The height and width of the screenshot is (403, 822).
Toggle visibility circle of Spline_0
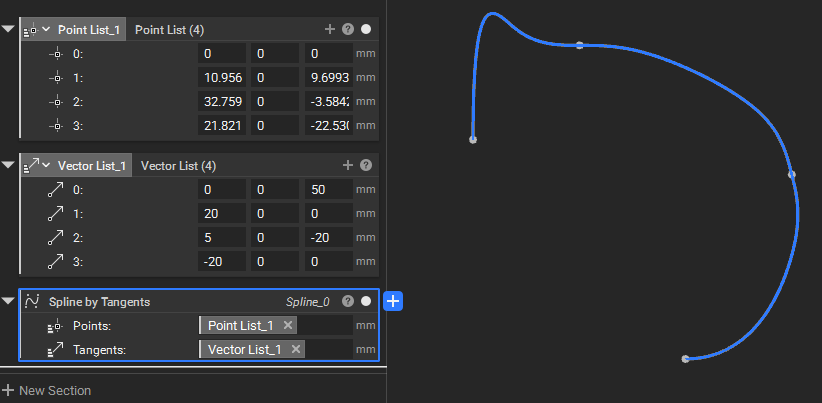366,301
